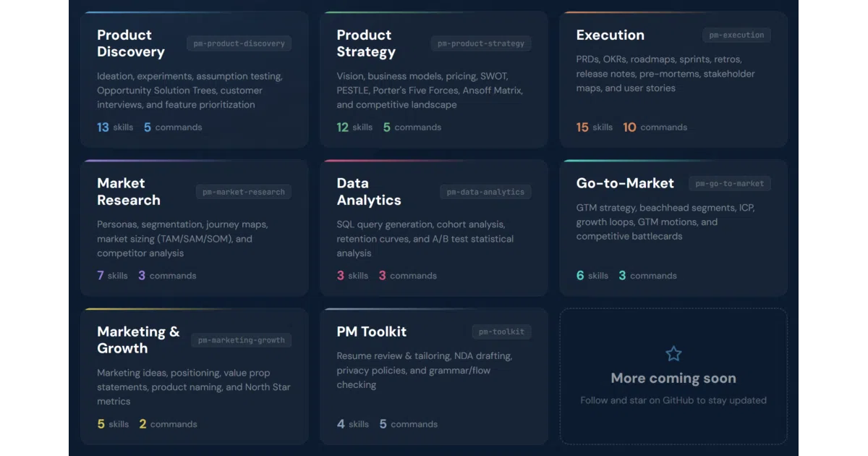Select the Marketing & Growth card title
Screen dimensions: 868x456
click(138, 340)
